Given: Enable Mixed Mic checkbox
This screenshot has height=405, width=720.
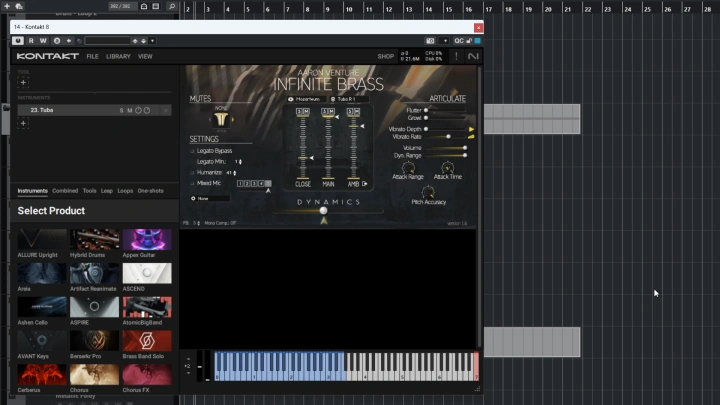Looking at the screenshot, I should pos(192,183).
